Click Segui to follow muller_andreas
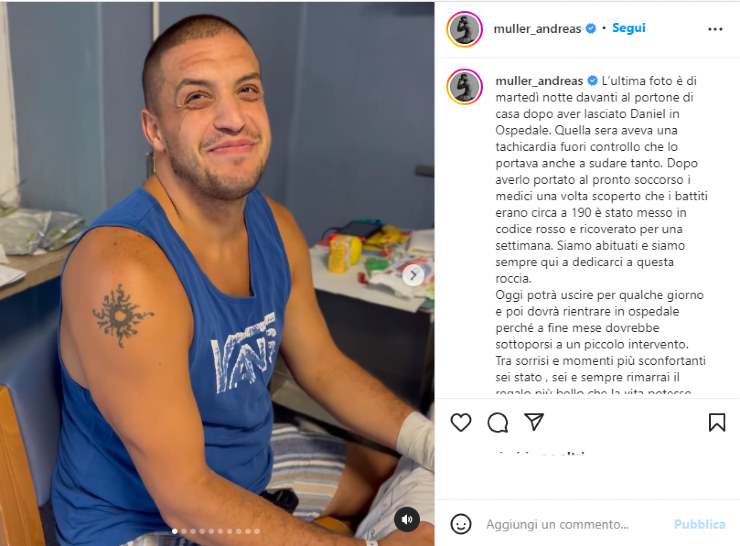 tap(629, 28)
